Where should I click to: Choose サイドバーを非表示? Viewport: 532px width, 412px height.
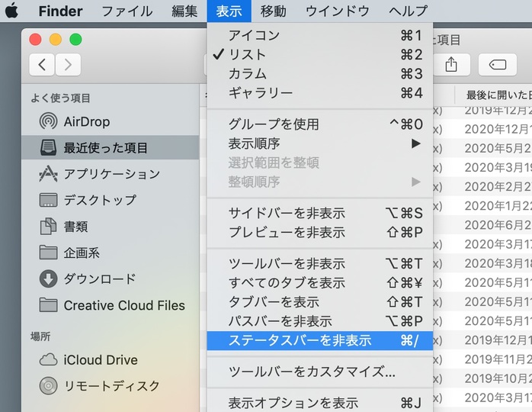[x=320, y=214]
